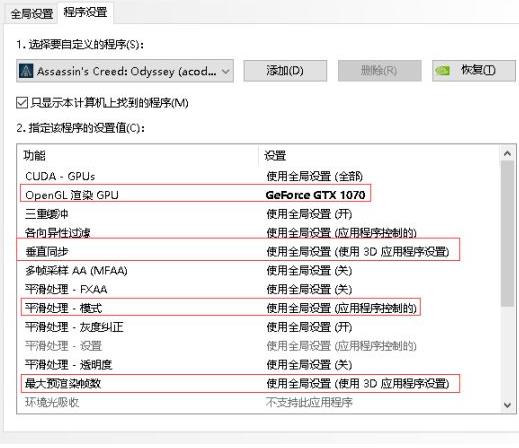Click the 恢复 button

tap(474, 71)
